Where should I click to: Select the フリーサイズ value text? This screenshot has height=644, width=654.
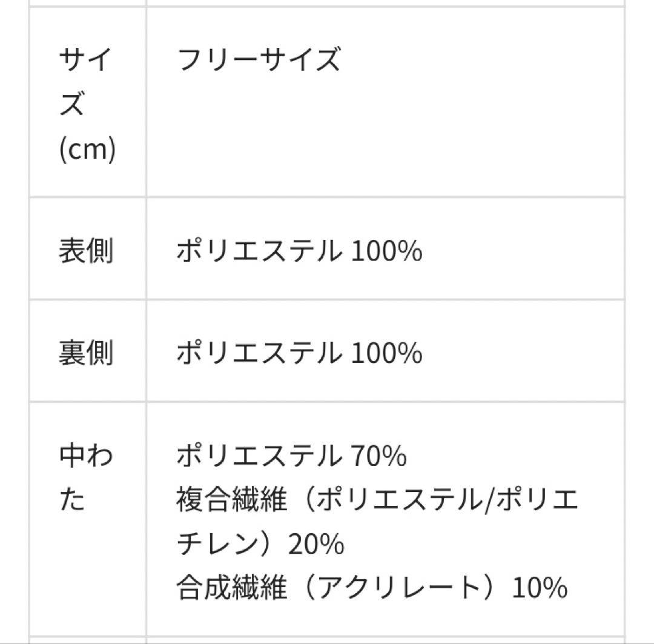(x=259, y=61)
